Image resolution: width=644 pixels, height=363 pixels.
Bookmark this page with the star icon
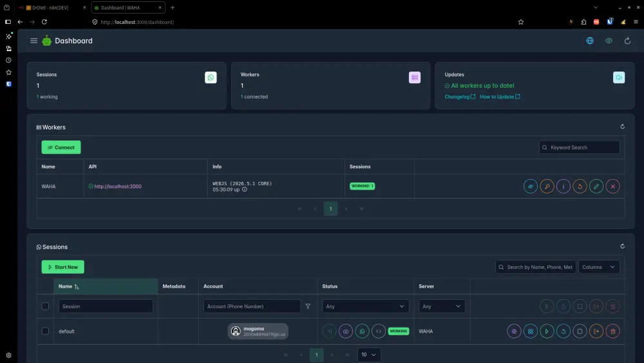point(520,22)
